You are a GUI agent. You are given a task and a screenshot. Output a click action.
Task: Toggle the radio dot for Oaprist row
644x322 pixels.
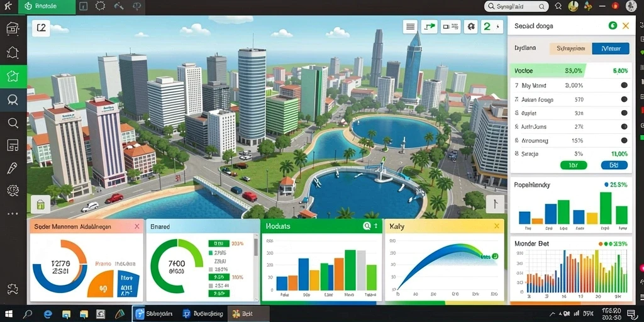[624, 113]
